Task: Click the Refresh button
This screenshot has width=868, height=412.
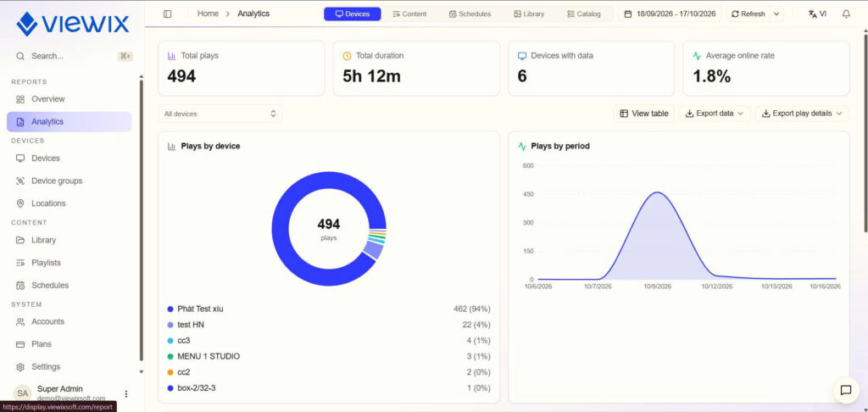Action: point(748,14)
